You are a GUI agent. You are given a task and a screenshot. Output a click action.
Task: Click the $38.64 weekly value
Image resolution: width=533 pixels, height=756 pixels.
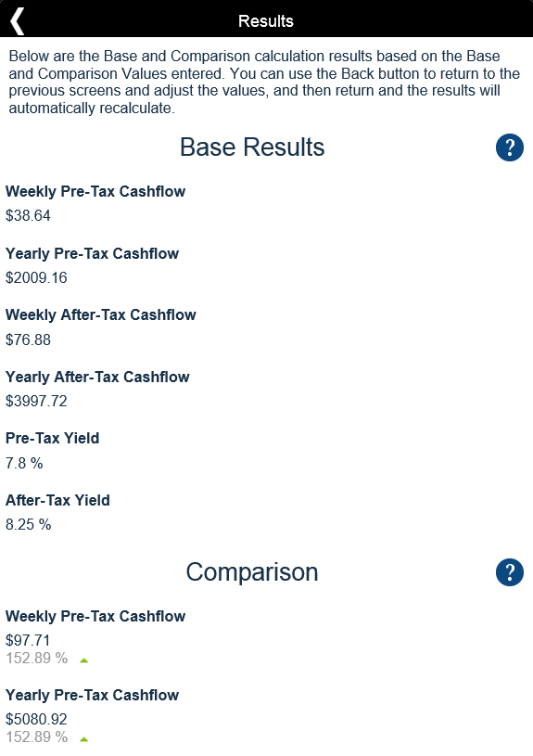pyautogui.click(x=28, y=215)
